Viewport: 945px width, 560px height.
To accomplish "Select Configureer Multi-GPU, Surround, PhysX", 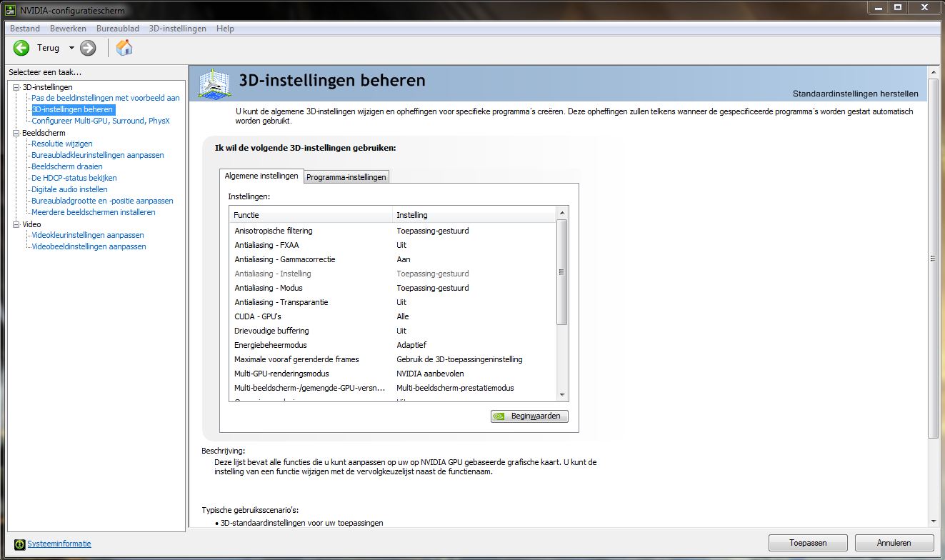I will click(101, 121).
